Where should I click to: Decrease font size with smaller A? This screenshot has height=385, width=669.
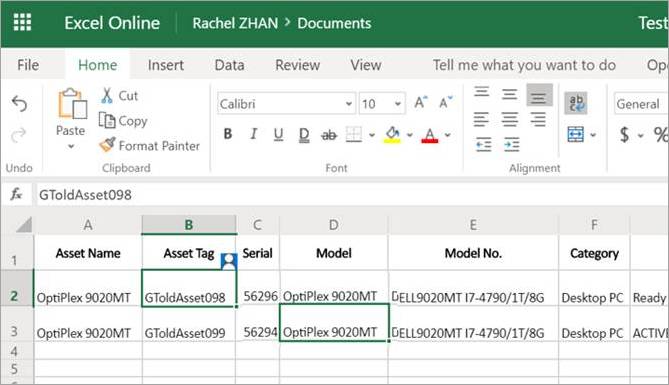(445, 103)
